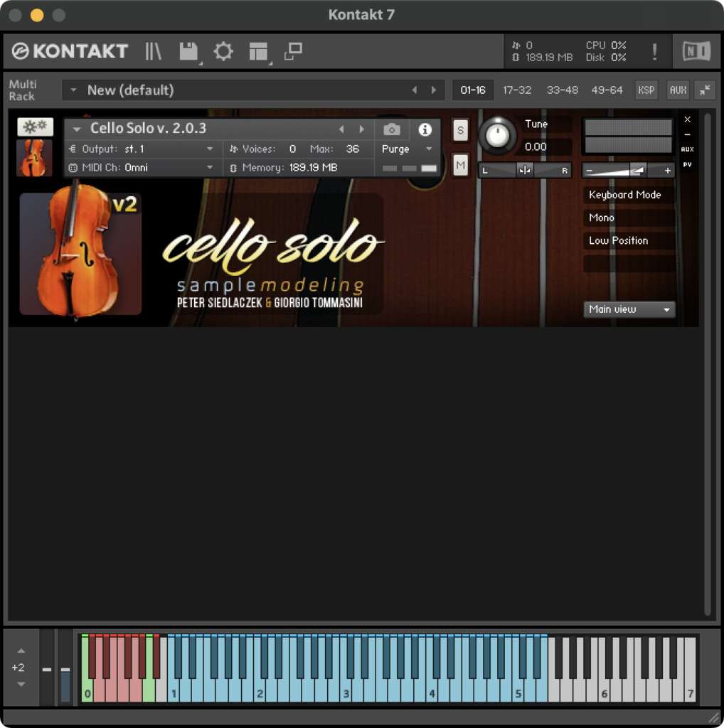
Task: Select previous instrument arrow in header
Action: pos(341,129)
